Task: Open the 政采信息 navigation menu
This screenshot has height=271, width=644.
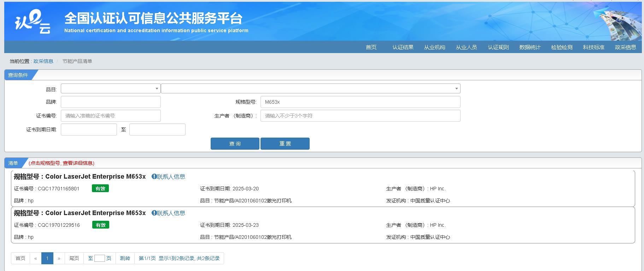Action: pyautogui.click(x=625, y=47)
